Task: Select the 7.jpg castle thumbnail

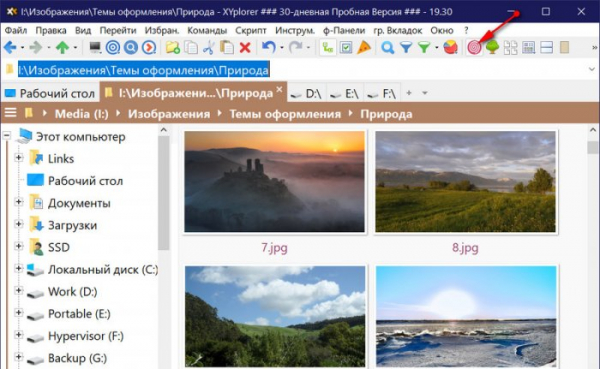Action: point(275,181)
